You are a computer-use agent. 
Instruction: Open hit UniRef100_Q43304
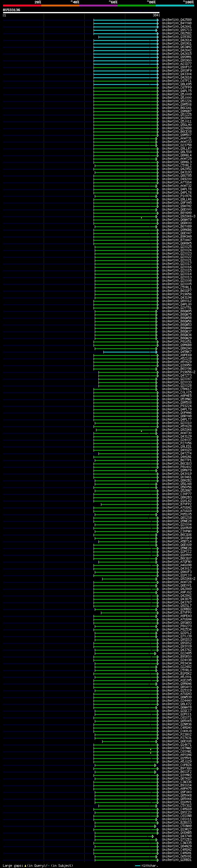177,74
